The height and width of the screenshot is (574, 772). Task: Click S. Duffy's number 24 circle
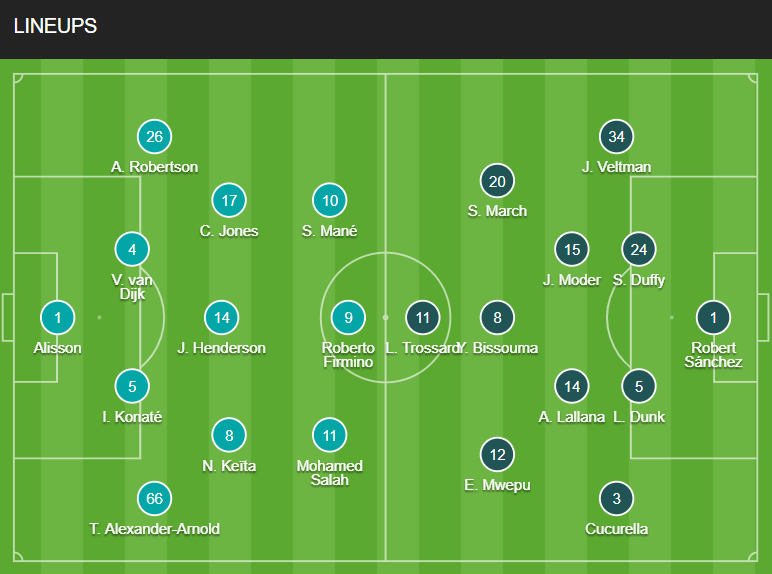coord(639,250)
